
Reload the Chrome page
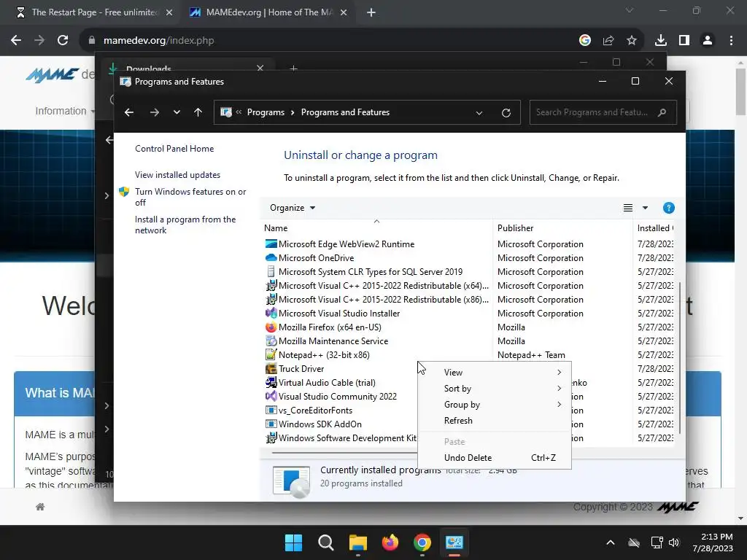click(x=63, y=41)
